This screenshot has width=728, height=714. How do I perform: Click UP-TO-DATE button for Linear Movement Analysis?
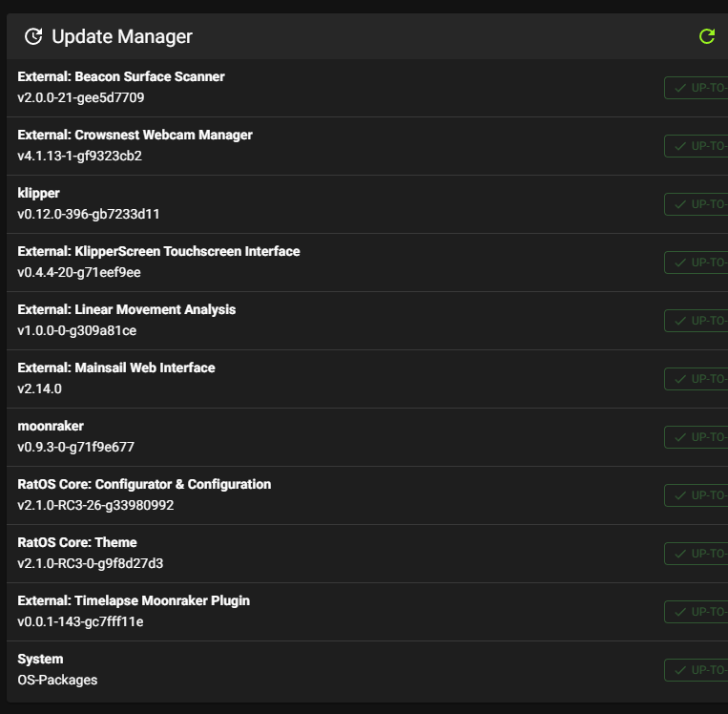[x=696, y=321]
